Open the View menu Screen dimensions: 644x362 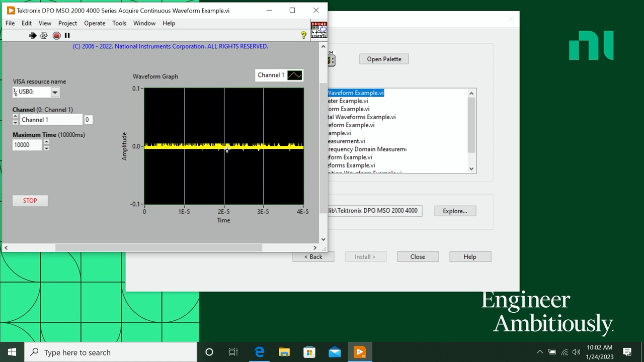point(45,23)
